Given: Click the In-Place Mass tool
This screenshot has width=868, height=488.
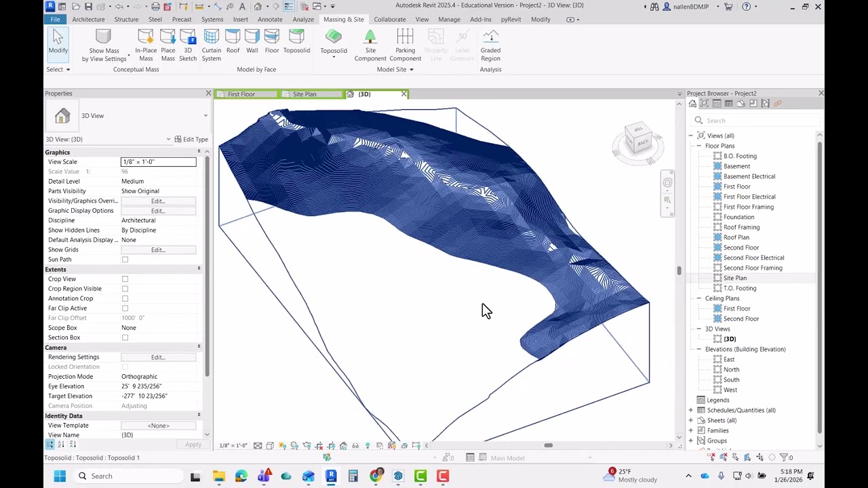Looking at the screenshot, I should pyautogui.click(x=146, y=45).
